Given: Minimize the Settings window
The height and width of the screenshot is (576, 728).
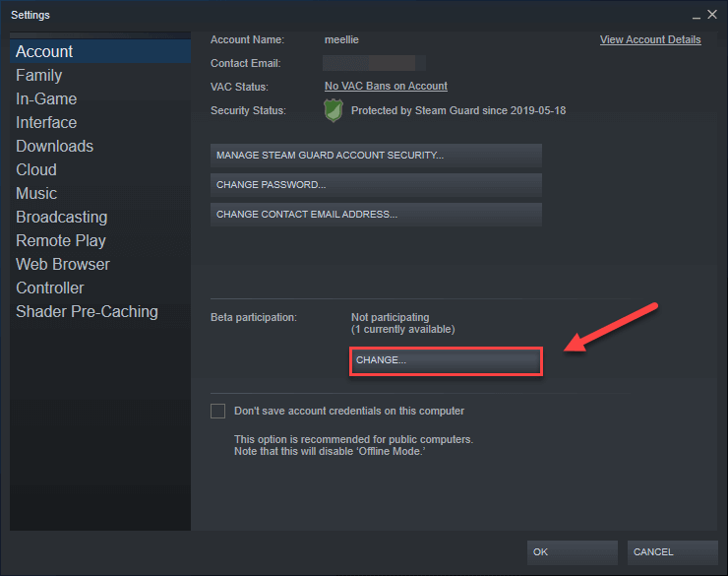Looking at the screenshot, I should coord(696,16).
